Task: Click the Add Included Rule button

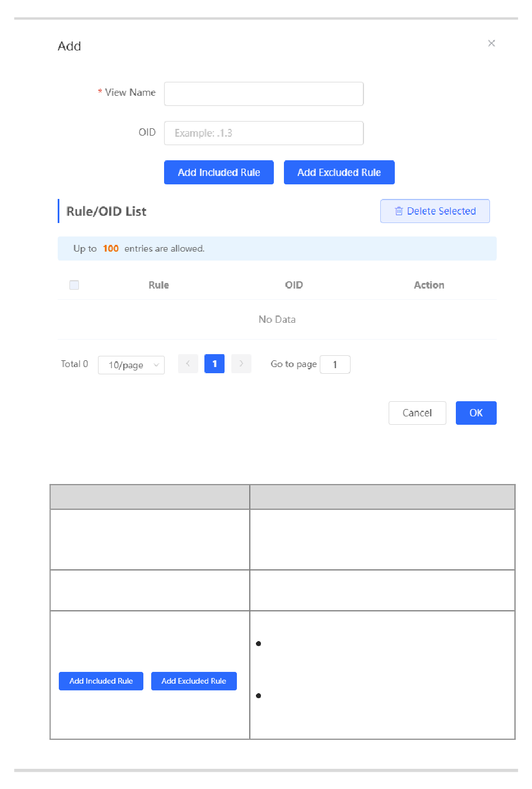Action: pos(218,173)
